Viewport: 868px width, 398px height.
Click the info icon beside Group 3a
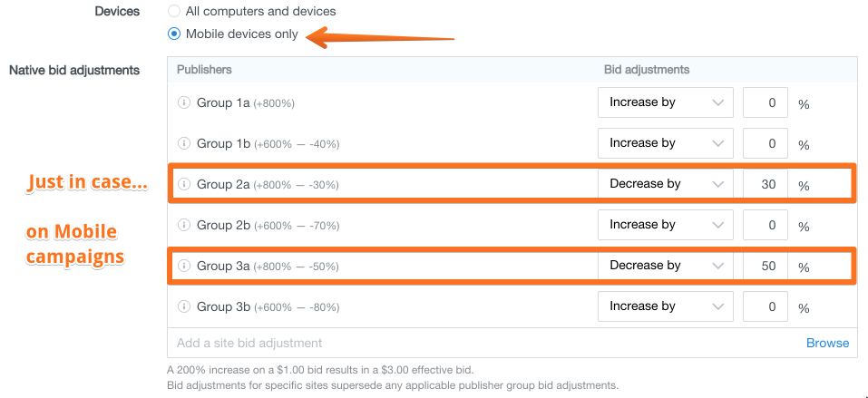click(x=184, y=266)
